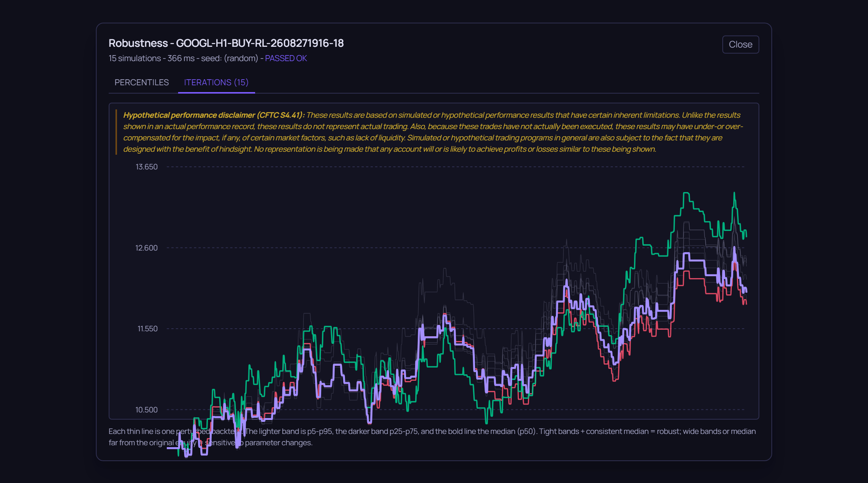Click the Hypothetical performance disclaimer heading
Image resolution: width=868 pixels, height=483 pixels.
(x=214, y=115)
